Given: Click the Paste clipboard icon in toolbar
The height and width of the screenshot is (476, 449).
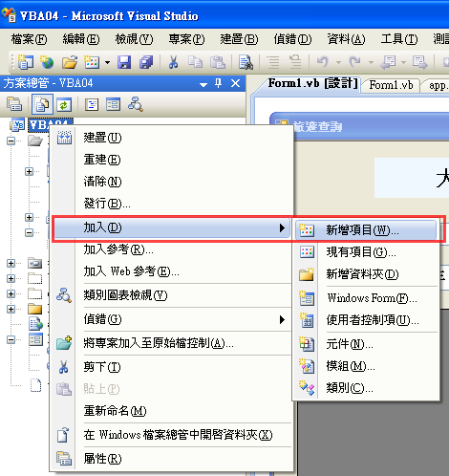Looking at the screenshot, I should coord(218,62).
